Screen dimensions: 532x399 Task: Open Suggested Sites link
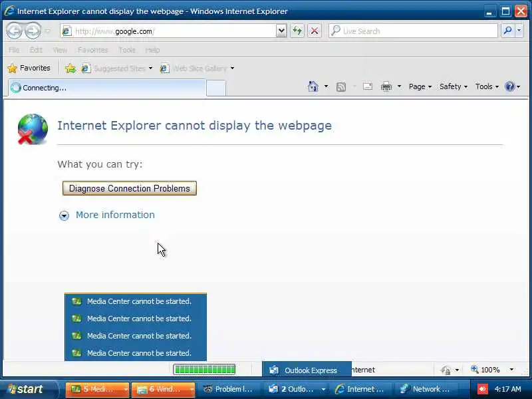pos(117,68)
